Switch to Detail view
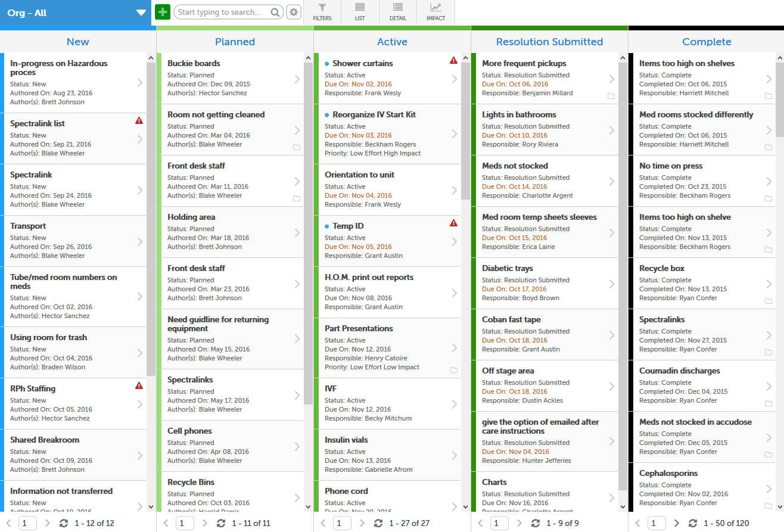 (x=397, y=13)
